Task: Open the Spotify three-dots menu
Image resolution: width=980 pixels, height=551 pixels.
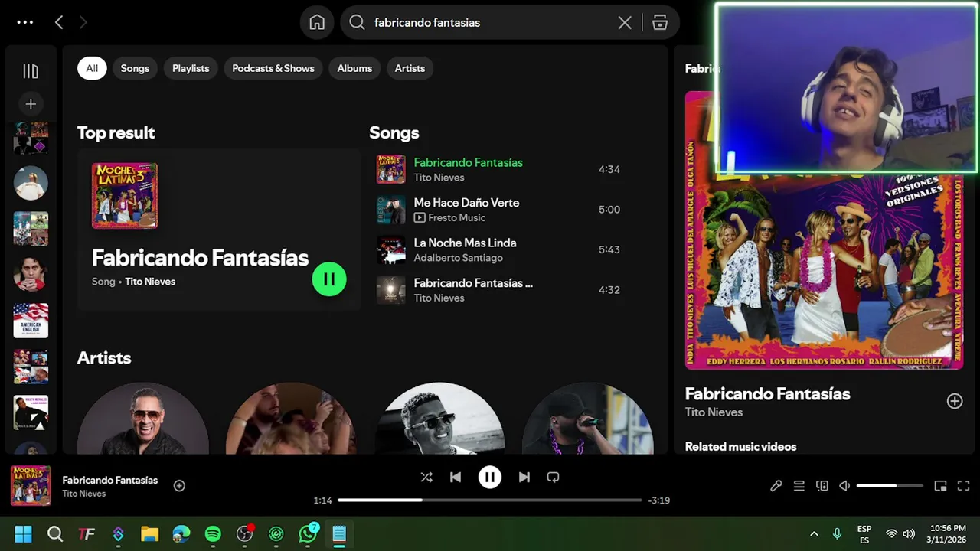Action: (25, 22)
